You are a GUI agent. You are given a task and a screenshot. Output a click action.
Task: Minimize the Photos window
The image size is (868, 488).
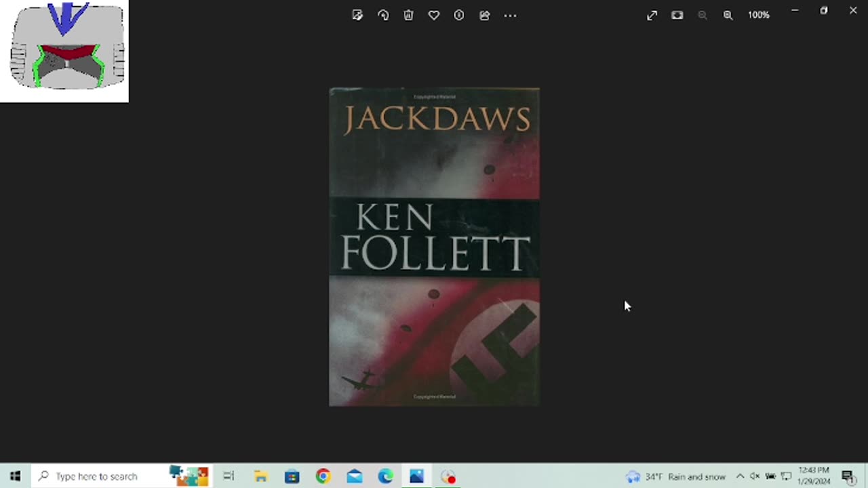pyautogui.click(x=795, y=10)
